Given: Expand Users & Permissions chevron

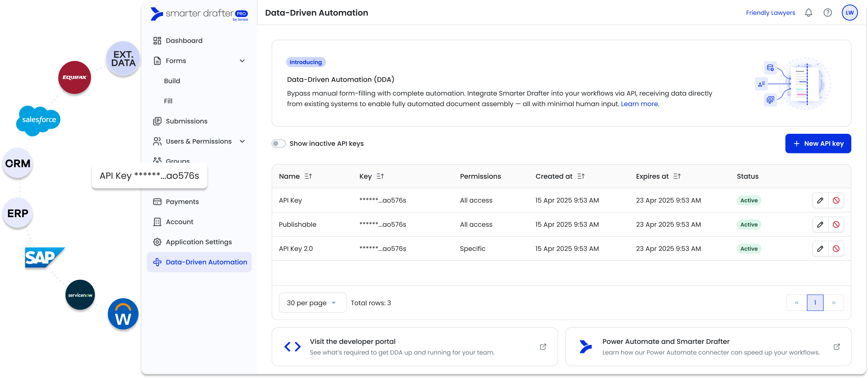Looking at the screenshot, I should tap(242, 141).
